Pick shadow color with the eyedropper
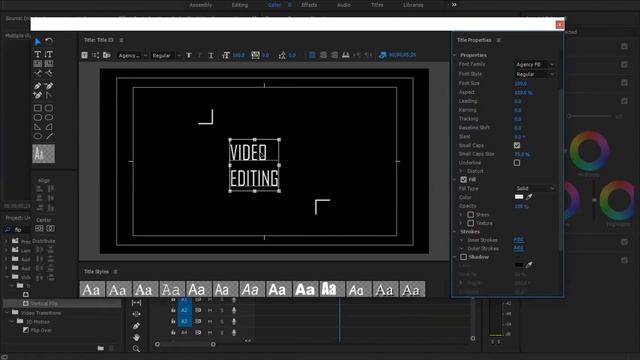 (x=529, y=264)
